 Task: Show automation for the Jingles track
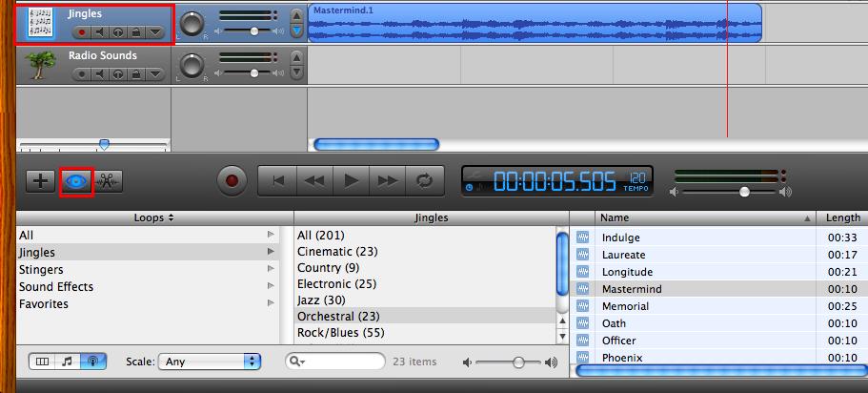(155, 32)
